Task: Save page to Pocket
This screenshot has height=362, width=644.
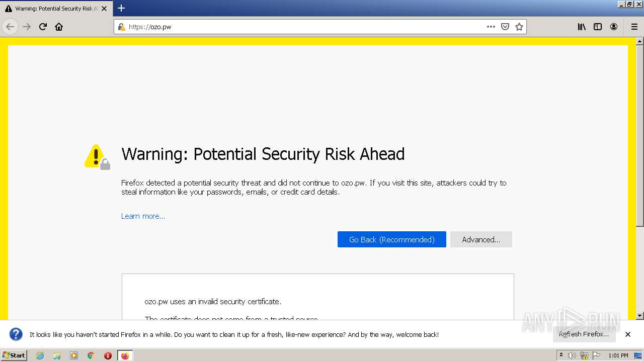Action: 505,27
